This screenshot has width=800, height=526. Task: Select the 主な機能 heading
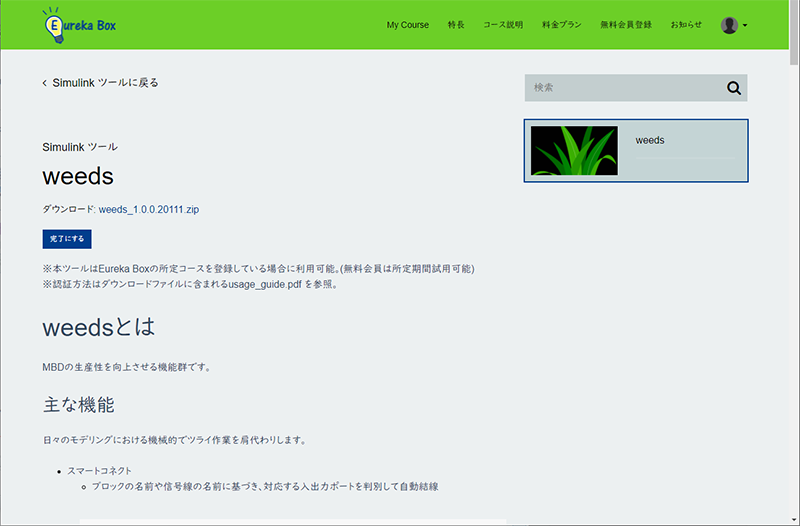[79, 405]
